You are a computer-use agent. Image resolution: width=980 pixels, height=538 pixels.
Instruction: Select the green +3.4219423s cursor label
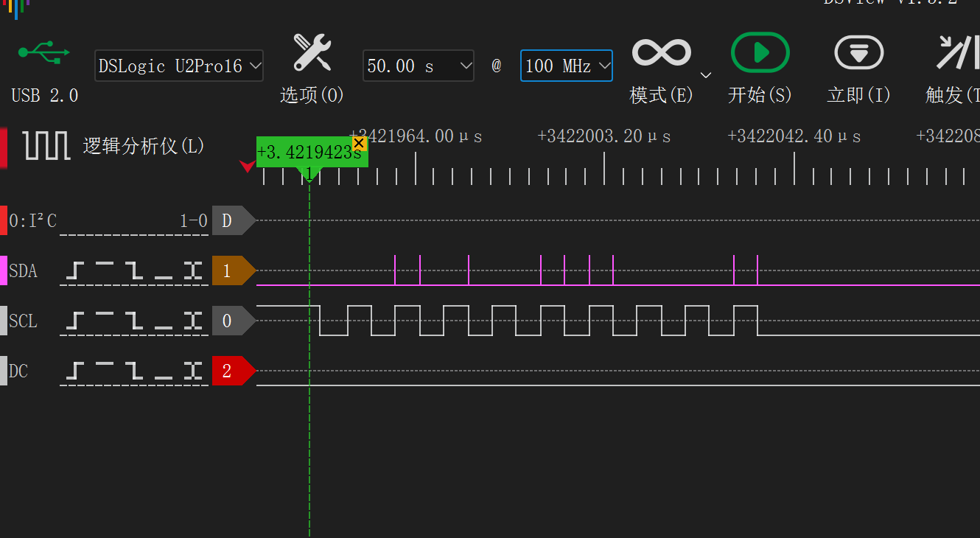pos(309,153)
